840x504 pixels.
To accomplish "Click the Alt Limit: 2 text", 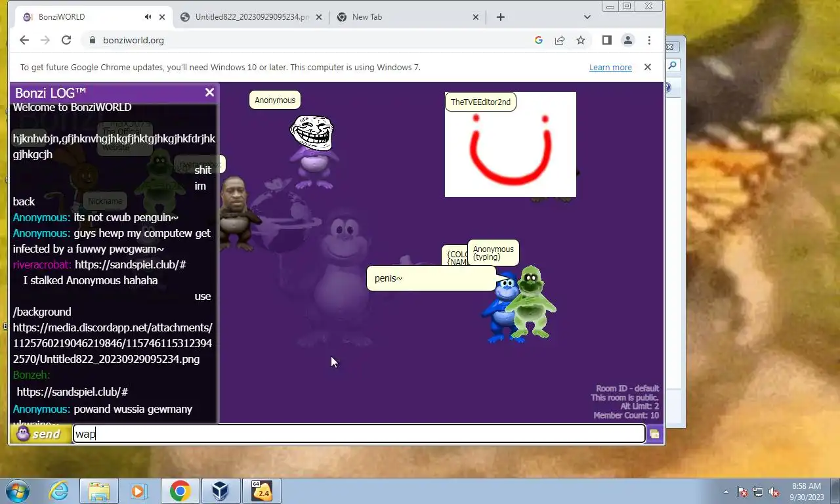I will coord(639,406).
